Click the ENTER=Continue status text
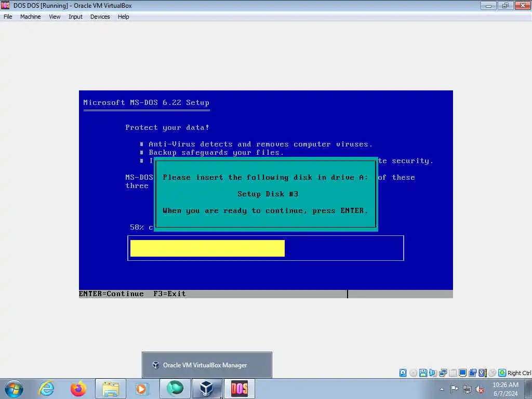This screenshot has height=399, width=532. pos(111,294)
